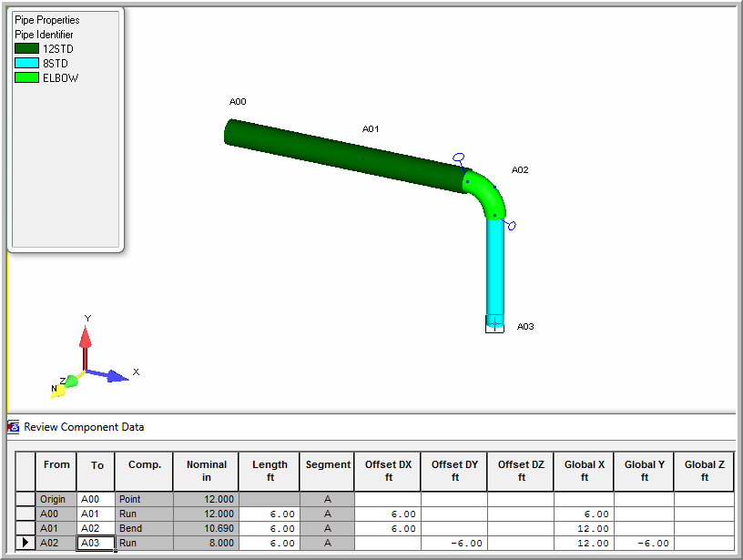Click the Comp. column header
The width and height of the screenshot is (743, 560).
point(144,472)
